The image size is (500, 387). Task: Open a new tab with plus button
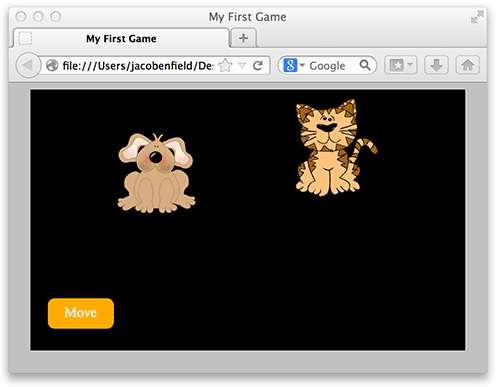pyautogui.click(x=243, y=38)
